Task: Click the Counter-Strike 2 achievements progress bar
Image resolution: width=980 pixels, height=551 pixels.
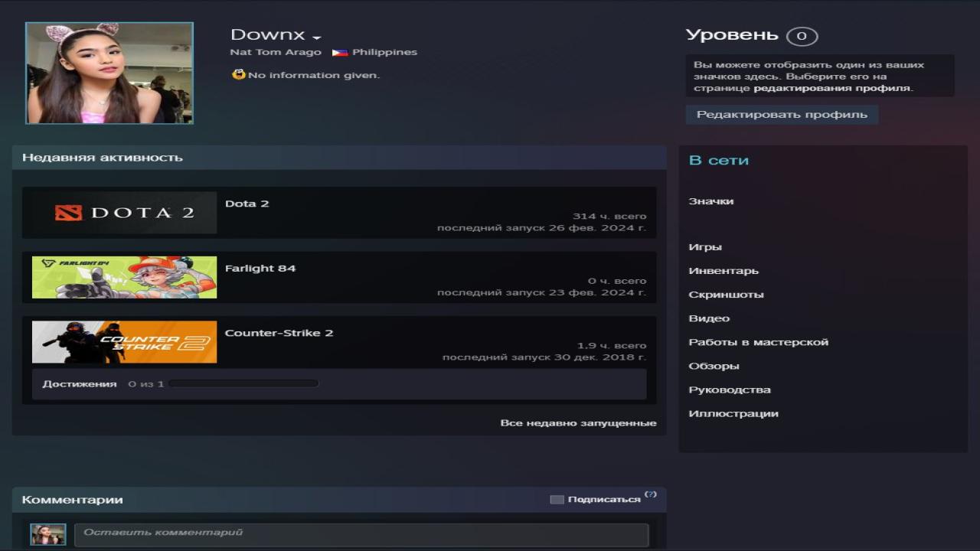Action: (243, 383)
